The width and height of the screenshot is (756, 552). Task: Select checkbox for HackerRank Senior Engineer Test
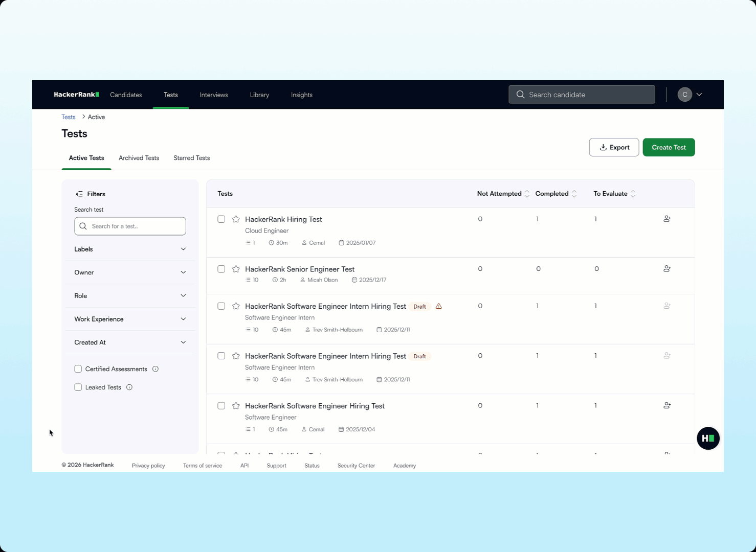pyautogui.click(x=221, y=269)
